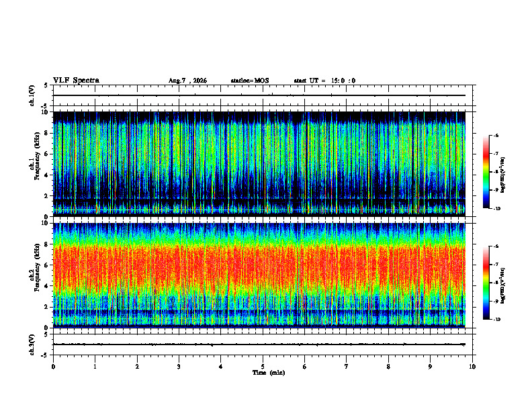Viewport: 532px width, 411px height.
Task: Select the ch.1 frequency spectrogram panel
Action: [x=259, y=164]
